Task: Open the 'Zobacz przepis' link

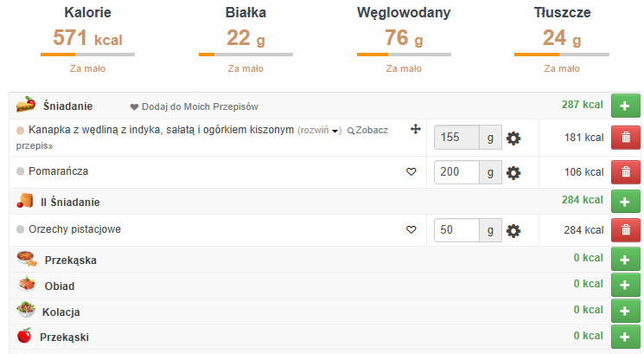Action: [x=368, y=131]
